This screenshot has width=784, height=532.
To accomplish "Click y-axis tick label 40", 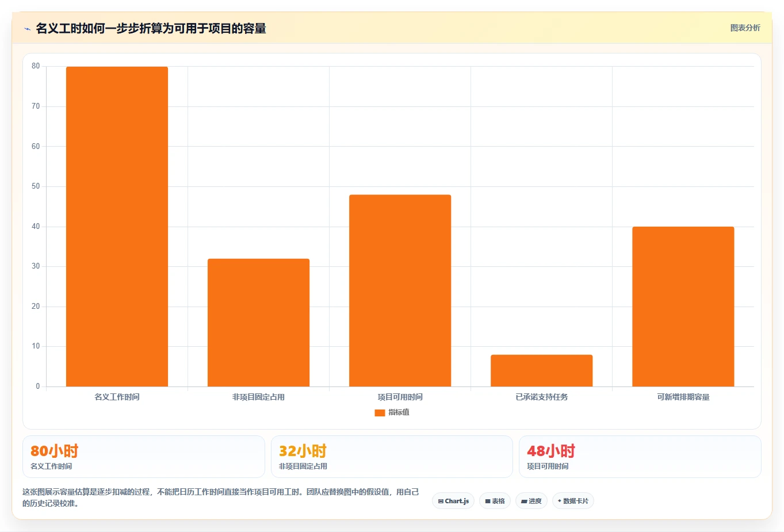I will point(36,227).
